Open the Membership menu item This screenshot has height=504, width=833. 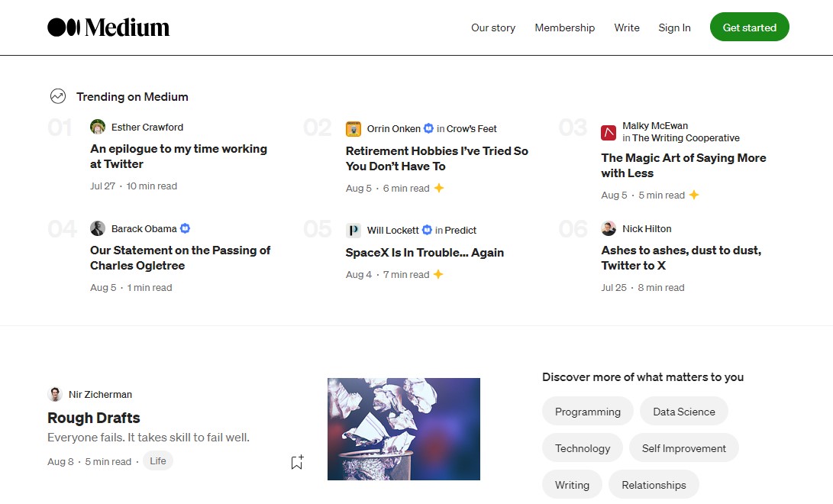click(565, 27)
